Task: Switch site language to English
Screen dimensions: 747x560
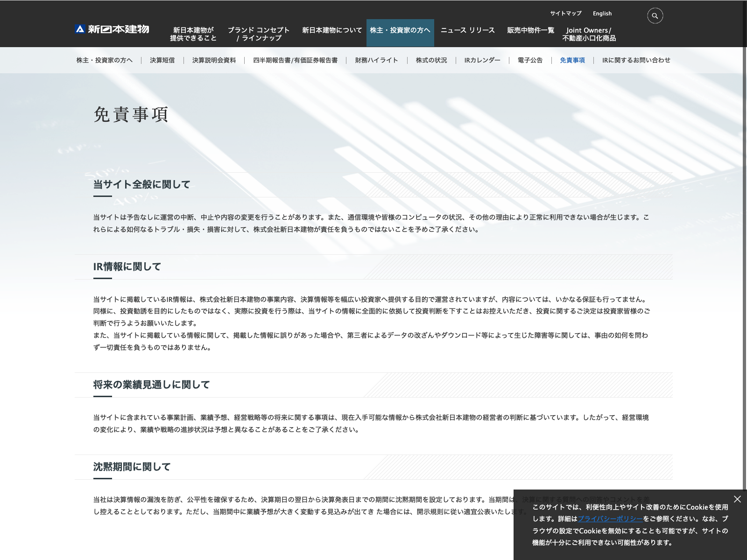Action: tap(602, 14)
